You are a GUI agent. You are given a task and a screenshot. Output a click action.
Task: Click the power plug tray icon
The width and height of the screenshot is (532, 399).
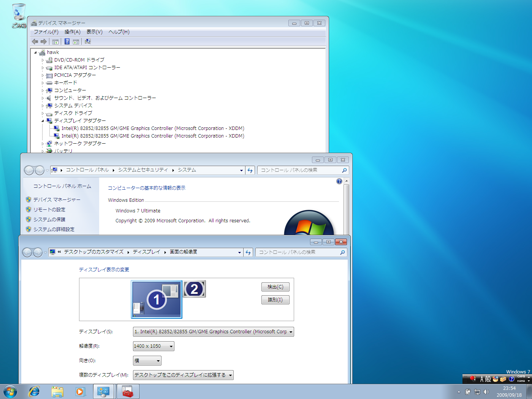[468, 392]
